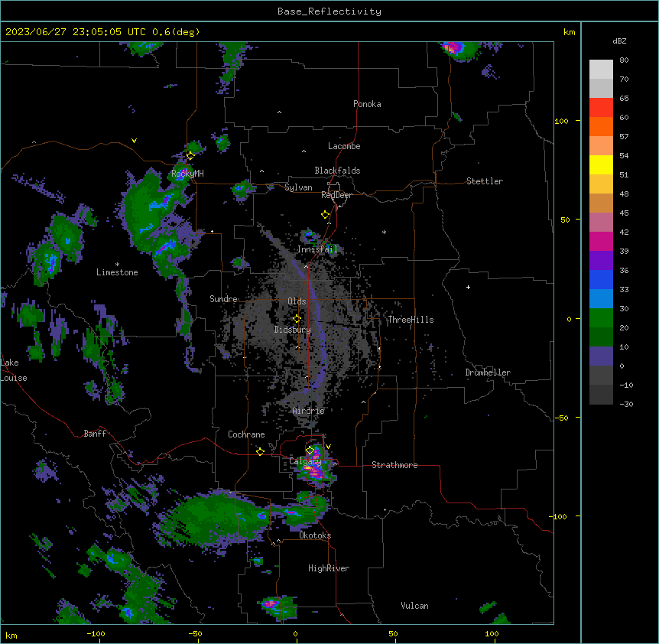Click the Olds label
The height and width of the screenshot is (644, 659).
pyautogui.click(x=297, y=301)
